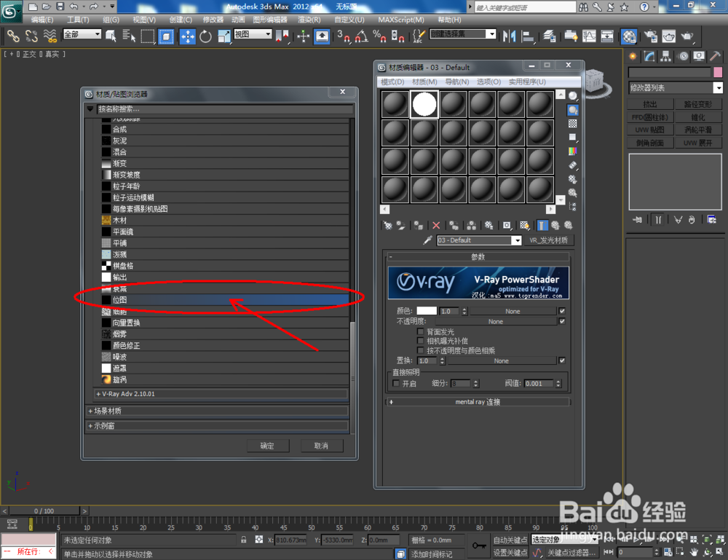728x560 pixels.
Task: Click the teapot Render Production icon
Action: (687, 36)
